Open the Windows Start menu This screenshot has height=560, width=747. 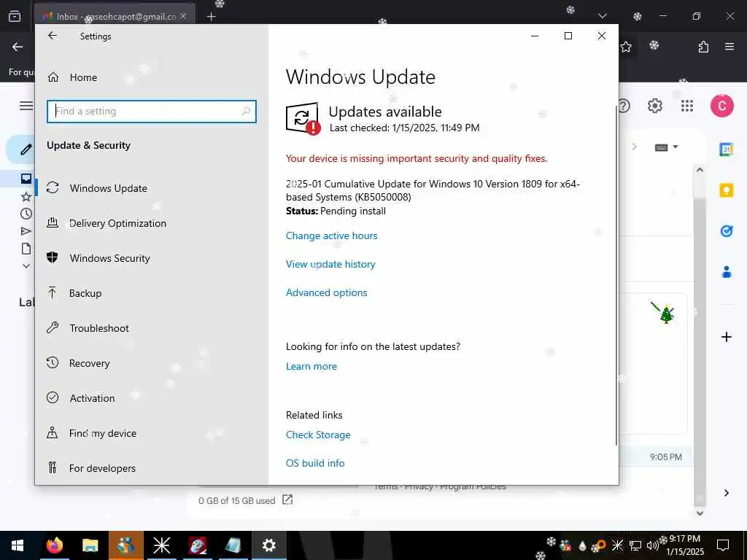pyautogui.click(x=18, y=545)
